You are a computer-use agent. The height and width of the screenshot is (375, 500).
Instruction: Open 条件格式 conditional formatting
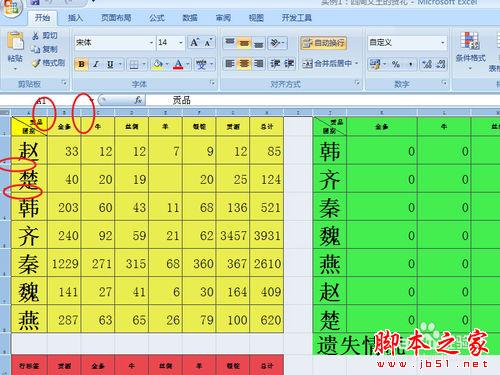click(470, 50)
